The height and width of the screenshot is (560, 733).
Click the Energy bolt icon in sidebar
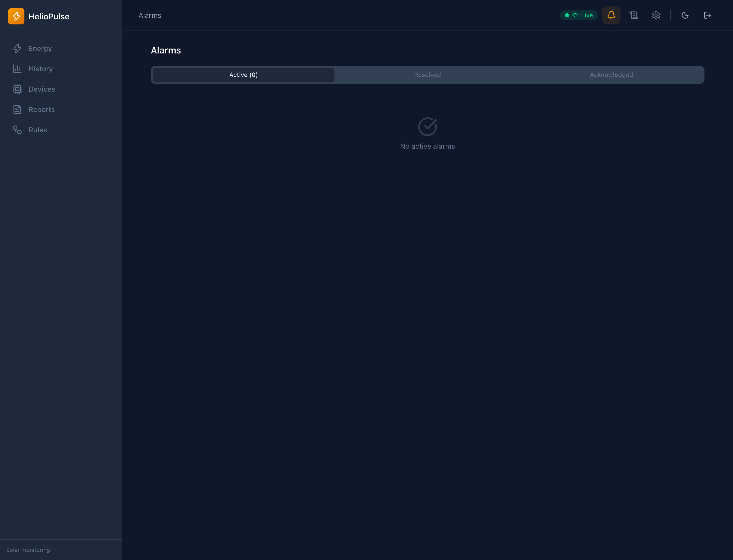pos(17,48)
